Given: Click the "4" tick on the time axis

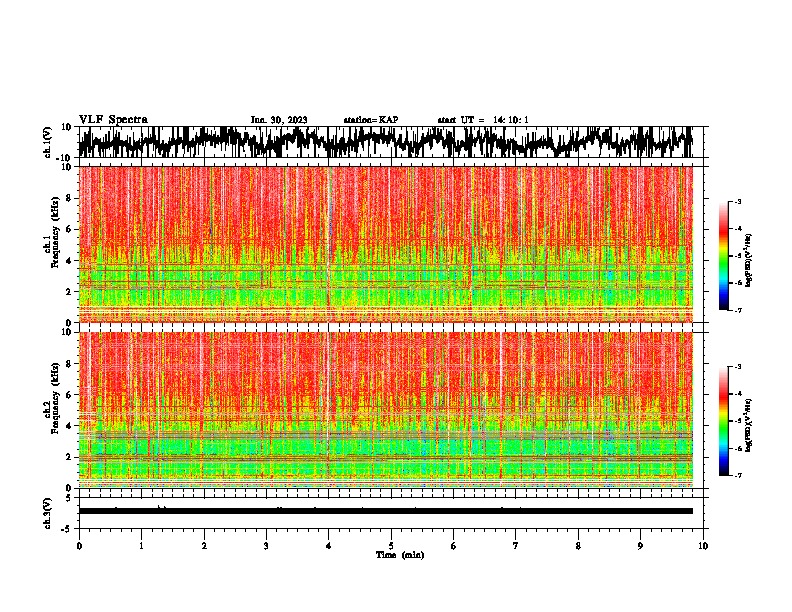Looking at the screenshot, I should [329, 546].
